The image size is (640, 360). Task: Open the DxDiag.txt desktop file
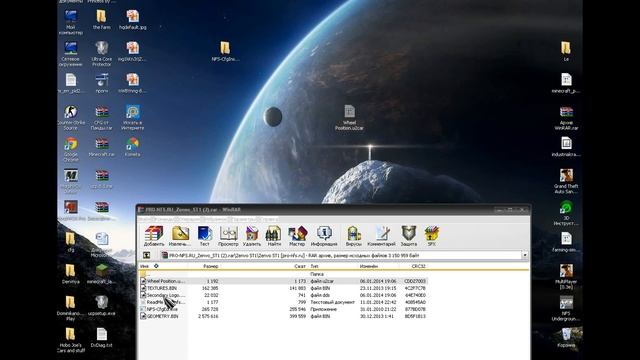(x=101, y=338)
